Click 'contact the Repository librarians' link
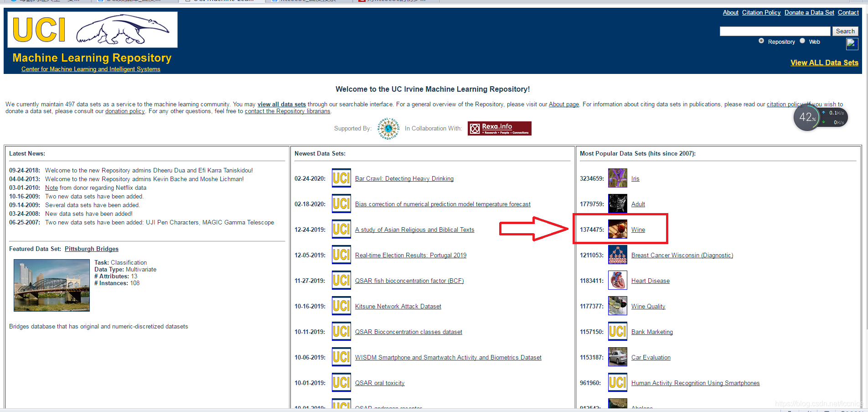Viewport: 868px width, 412px height. tap(288, 111)
